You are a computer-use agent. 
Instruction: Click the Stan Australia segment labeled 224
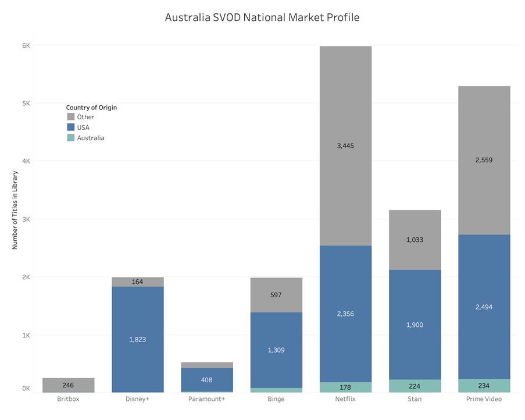(415, 386)
